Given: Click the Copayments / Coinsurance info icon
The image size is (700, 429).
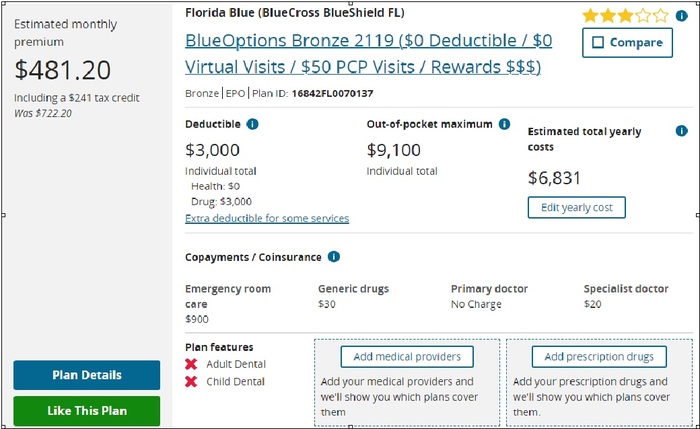Looking at the screenshot, I should click(333, 257).
